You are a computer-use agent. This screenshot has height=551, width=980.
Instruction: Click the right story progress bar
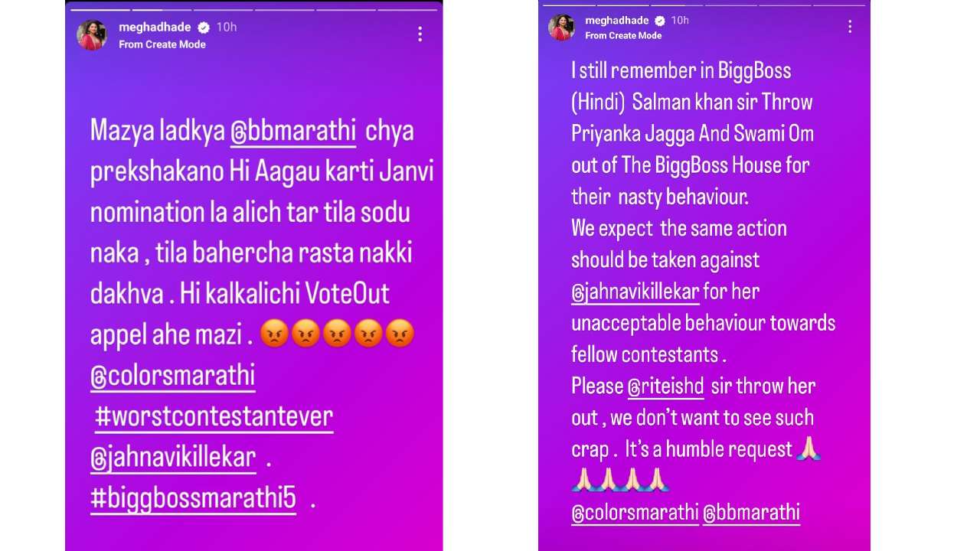click(x=704, y=3)
